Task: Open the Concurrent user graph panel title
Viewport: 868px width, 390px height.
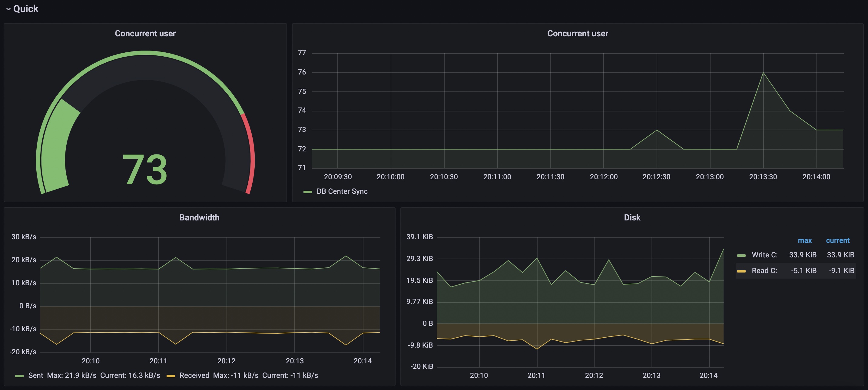Action: coord(577,33)
